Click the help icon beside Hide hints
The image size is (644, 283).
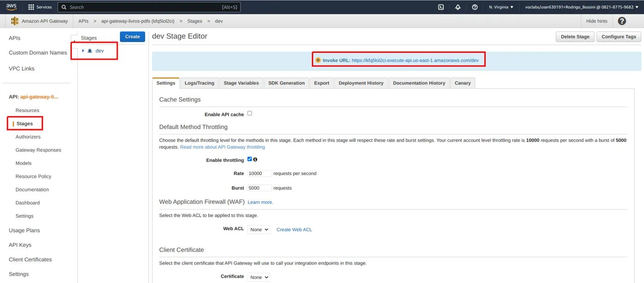622,21
